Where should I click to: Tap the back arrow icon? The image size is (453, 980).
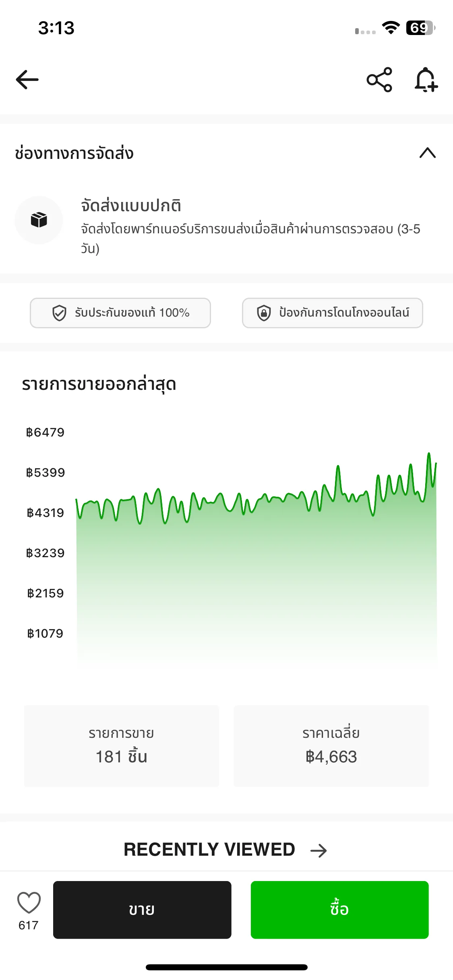[27, 80]
